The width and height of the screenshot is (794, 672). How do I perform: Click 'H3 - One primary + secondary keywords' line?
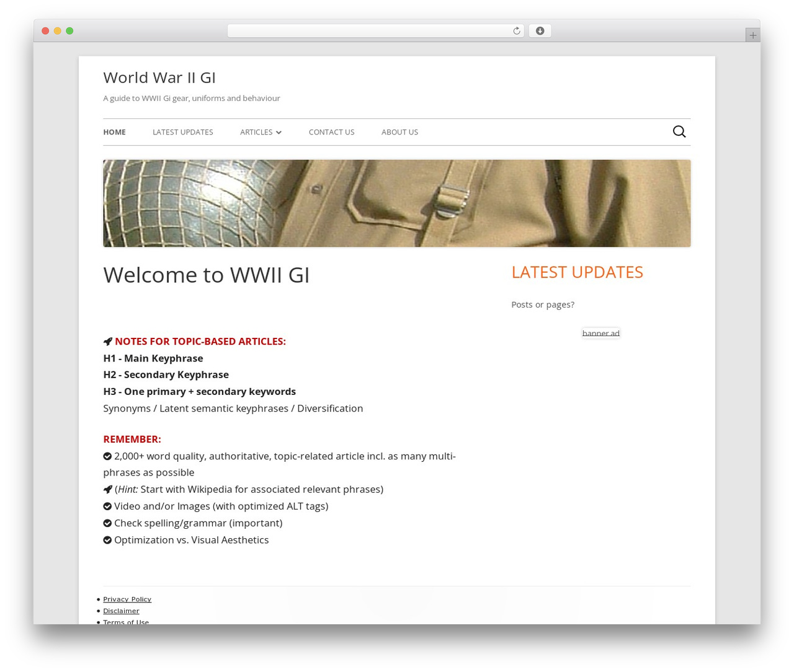(200, 391)
